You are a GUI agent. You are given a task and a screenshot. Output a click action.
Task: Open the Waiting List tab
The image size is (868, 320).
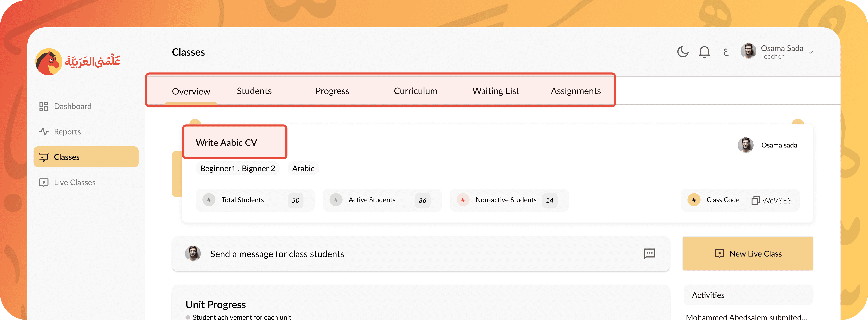495,91
